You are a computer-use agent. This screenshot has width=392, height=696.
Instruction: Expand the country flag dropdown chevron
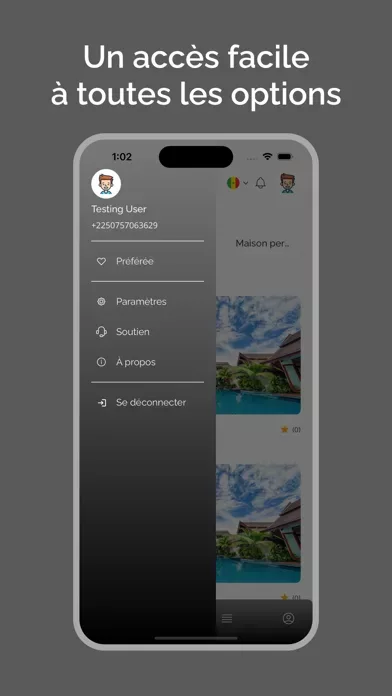pyautogui.click(x=245, y=183)
